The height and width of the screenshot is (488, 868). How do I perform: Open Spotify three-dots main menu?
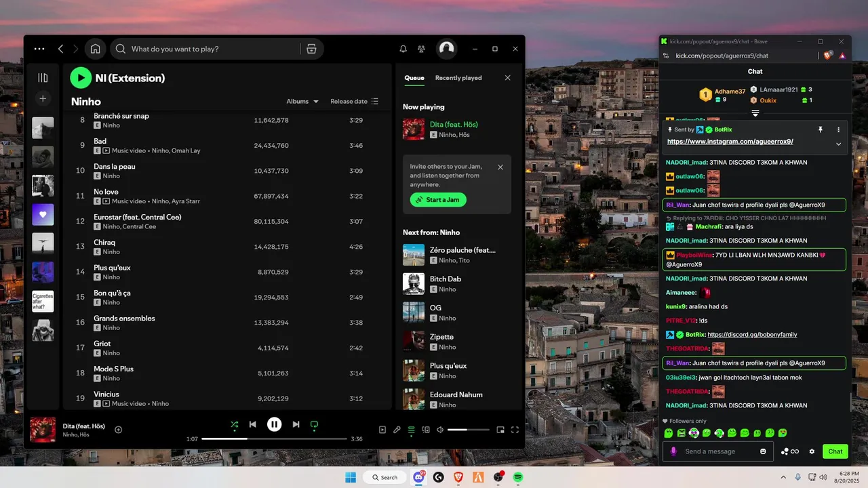(39, 49)
